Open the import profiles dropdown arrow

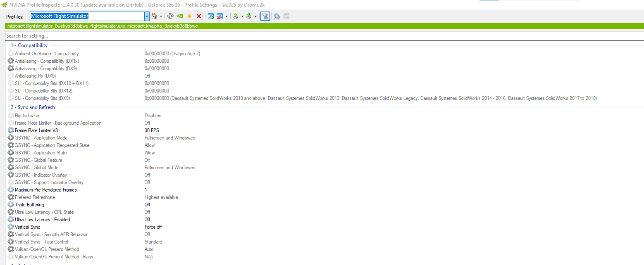pos(255,16)
